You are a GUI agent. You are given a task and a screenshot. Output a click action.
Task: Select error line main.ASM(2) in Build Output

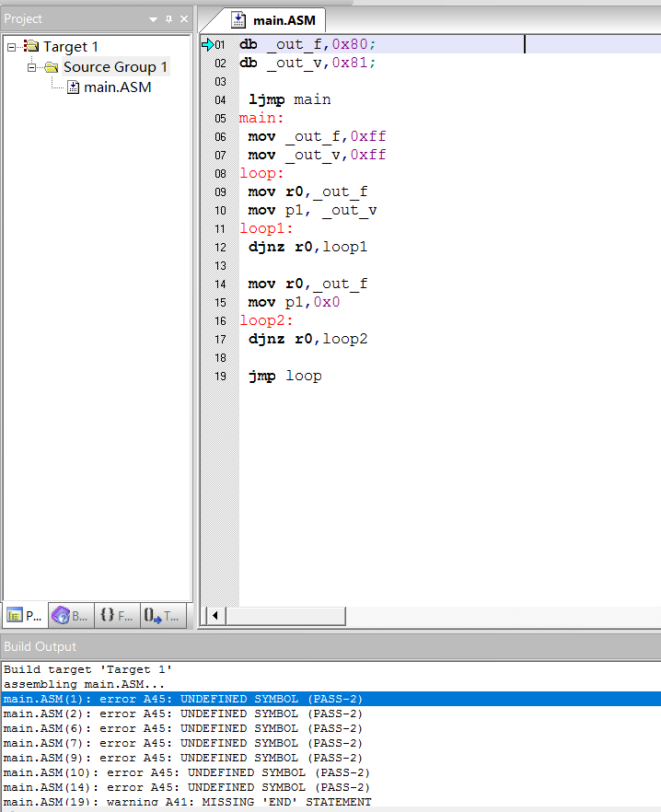click(183, 713)
